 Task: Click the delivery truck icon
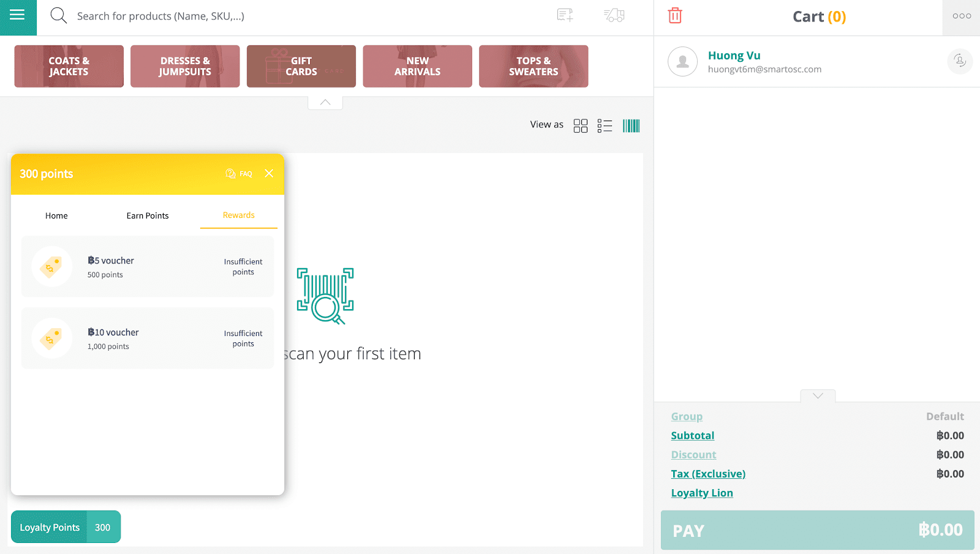tap(614, 16)
